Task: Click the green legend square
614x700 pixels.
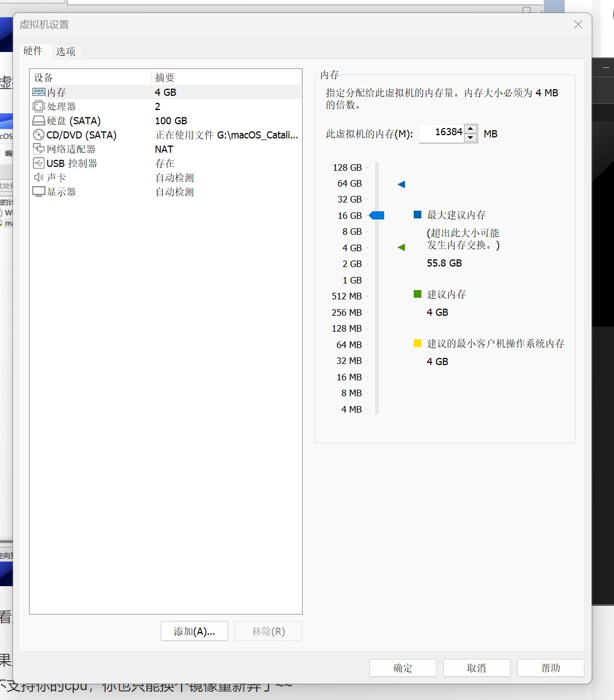Action: click(x=418, y=294)
